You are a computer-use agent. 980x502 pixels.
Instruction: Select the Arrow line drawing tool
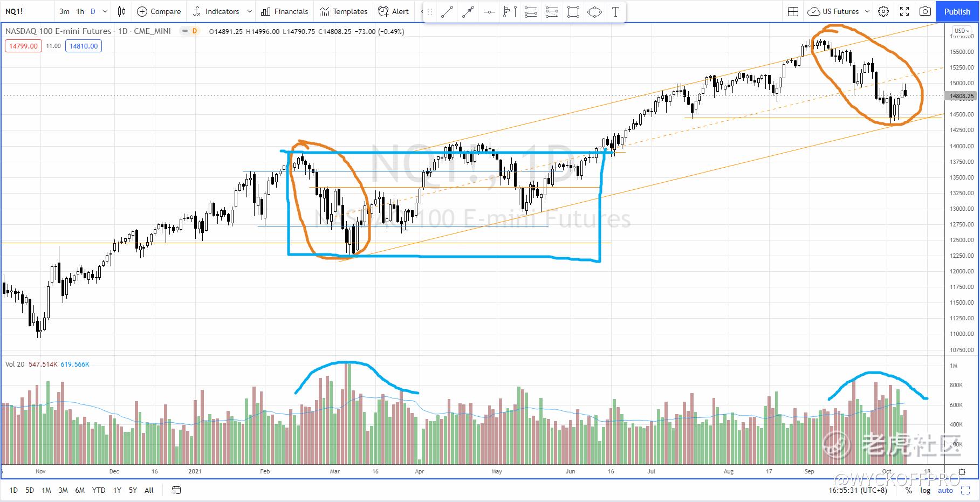468,12
